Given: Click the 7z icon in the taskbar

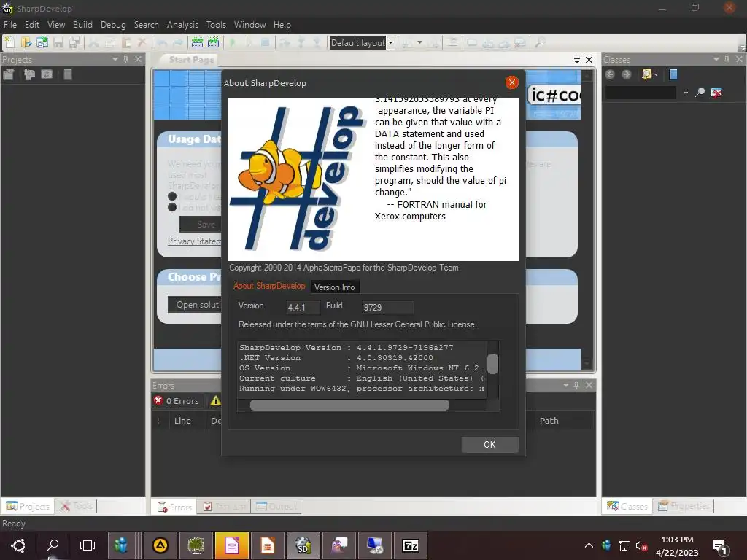Looking at the screenshot, I should 410,545.
